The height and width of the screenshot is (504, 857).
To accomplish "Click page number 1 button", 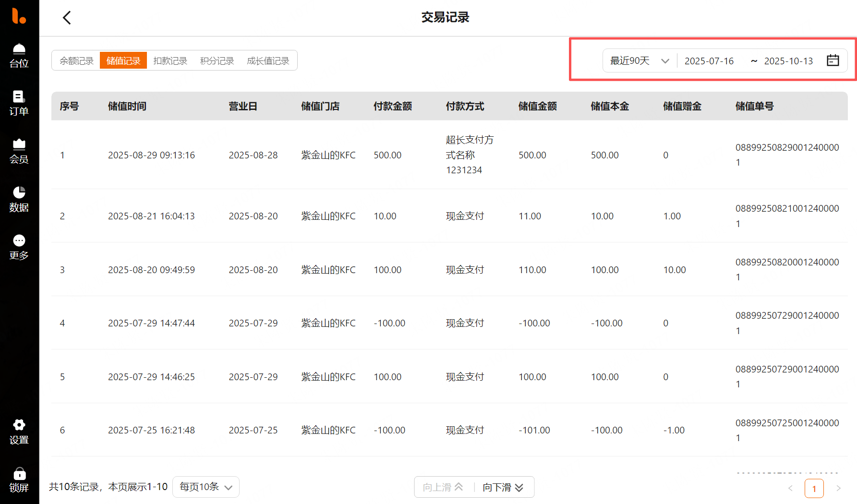I will (814, 489).
